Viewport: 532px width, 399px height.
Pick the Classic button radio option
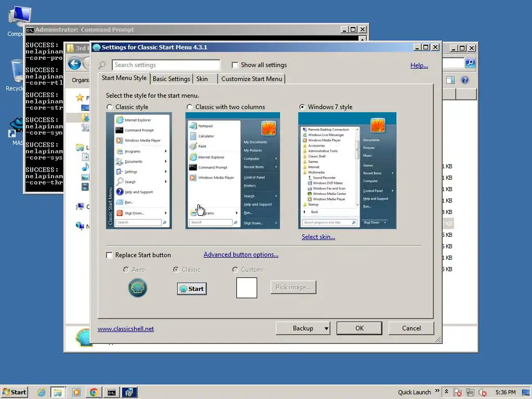(176, 270)
